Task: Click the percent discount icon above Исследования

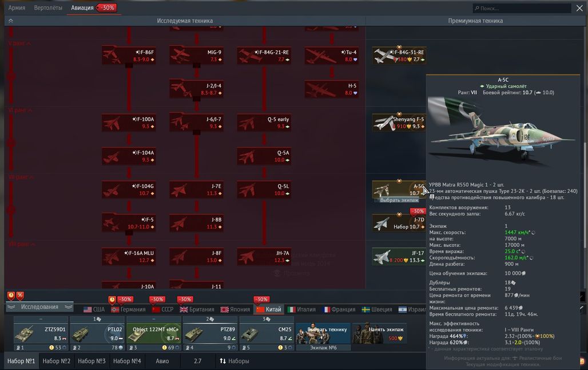Action: [20, 296]
